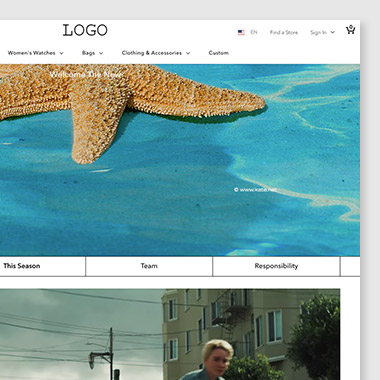Click the US flag language icon
The width and height of the screenshot is (380, 380).
pyautogui.click(x=241, y=32)
